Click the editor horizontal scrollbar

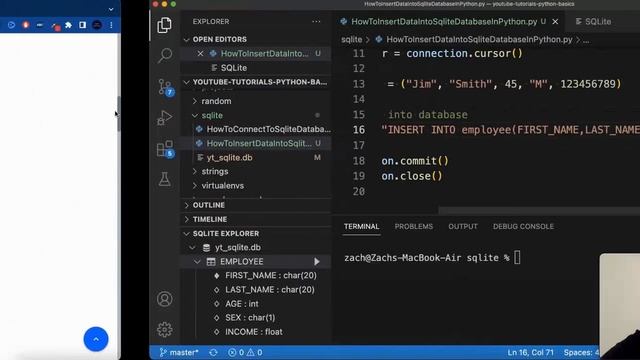[539, 211]
